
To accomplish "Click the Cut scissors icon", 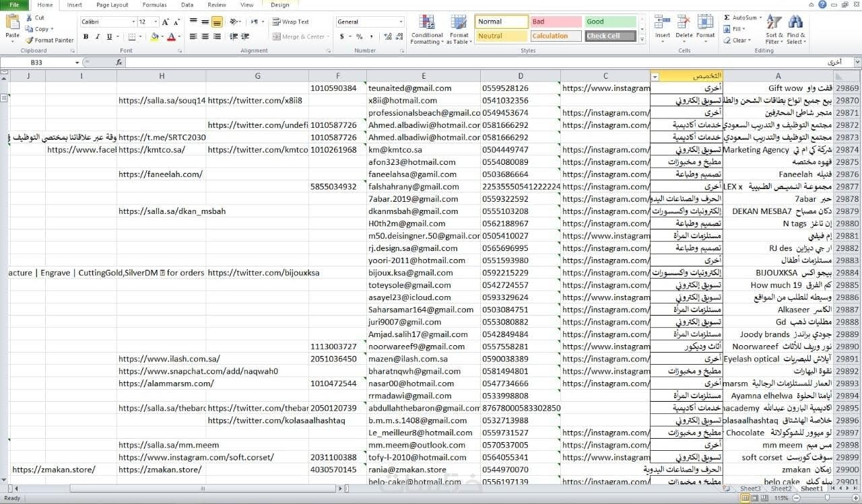I will tap(30, 18).
